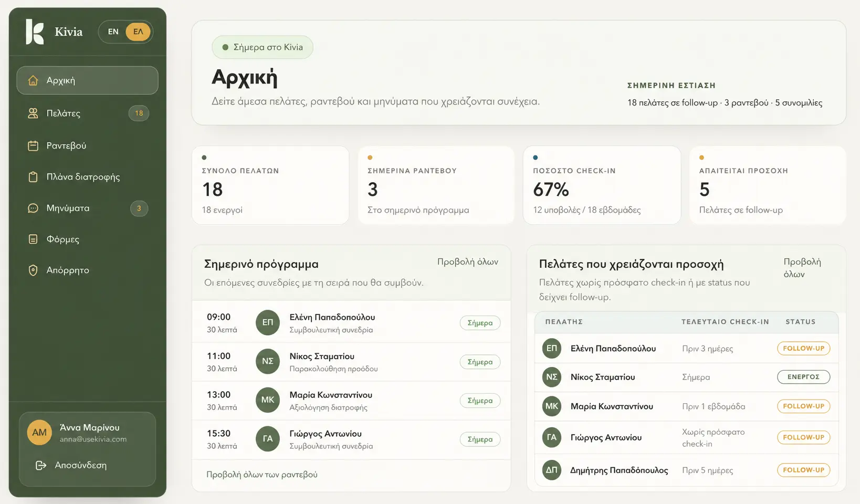Click FOLLOW-UP status for Ελένη Παπαδοπούλου
Screen dimensions: 860x504
[803, 349]
